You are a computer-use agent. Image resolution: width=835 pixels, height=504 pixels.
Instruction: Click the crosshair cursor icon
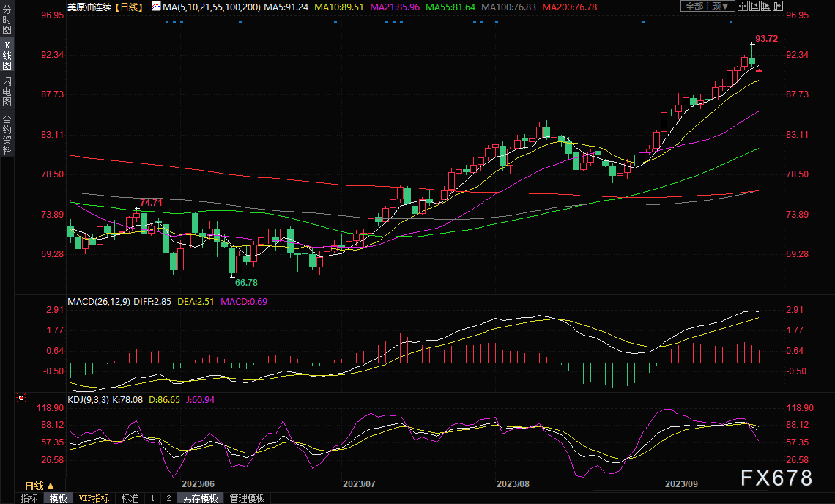tap(743, 6)
